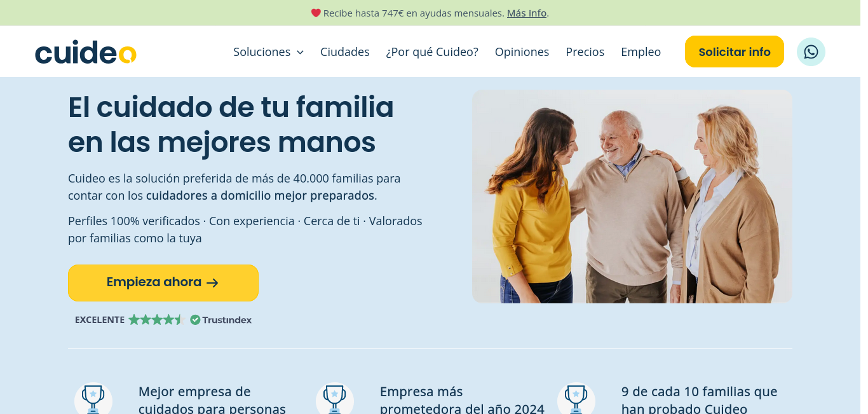Expand the Soluciones dropdown chevron
Image resolution: width=868 pixels, height=414 pixels.
300,52
